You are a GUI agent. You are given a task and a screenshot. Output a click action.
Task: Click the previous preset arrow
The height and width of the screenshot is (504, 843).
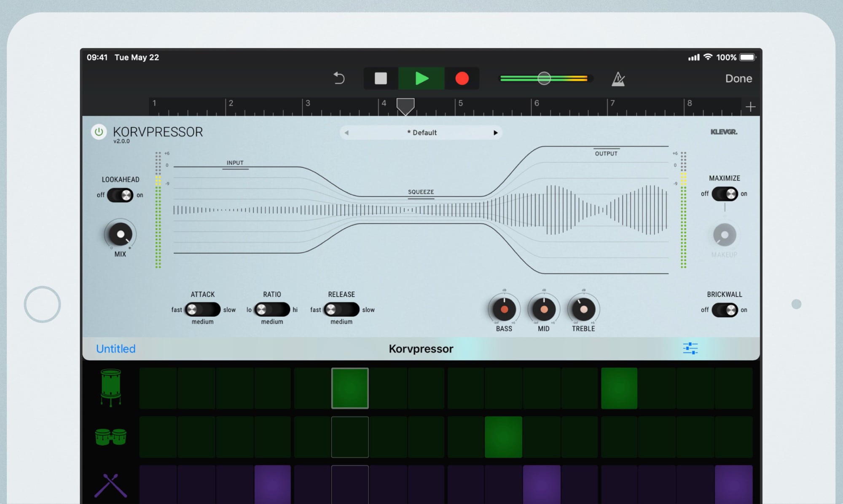[x=346, y=132]
